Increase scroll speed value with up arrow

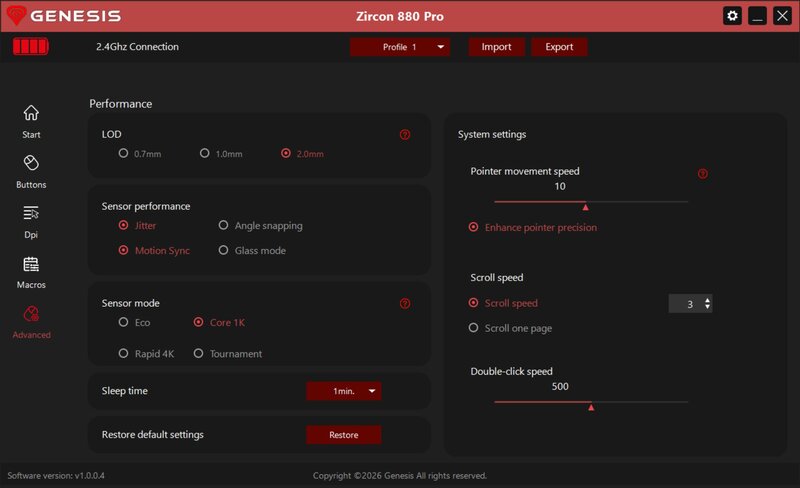click(707, 300)
